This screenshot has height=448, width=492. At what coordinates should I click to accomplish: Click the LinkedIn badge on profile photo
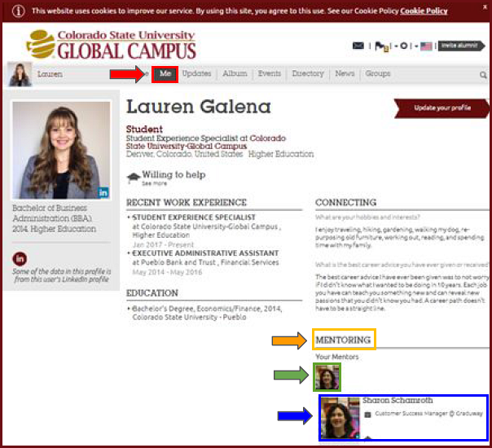pyautogui.click(x=103, y=192)
